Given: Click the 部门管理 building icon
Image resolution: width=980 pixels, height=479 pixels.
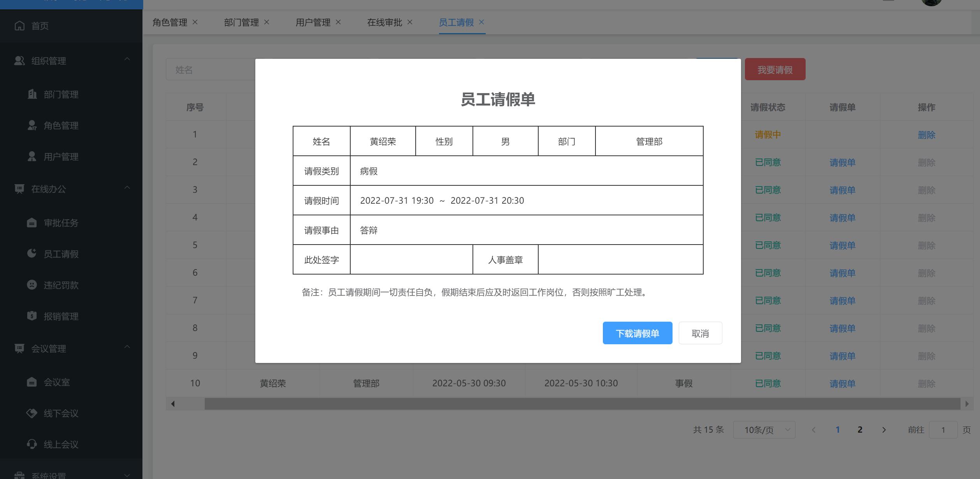Looking at the screenshot, I should point(32,94).
